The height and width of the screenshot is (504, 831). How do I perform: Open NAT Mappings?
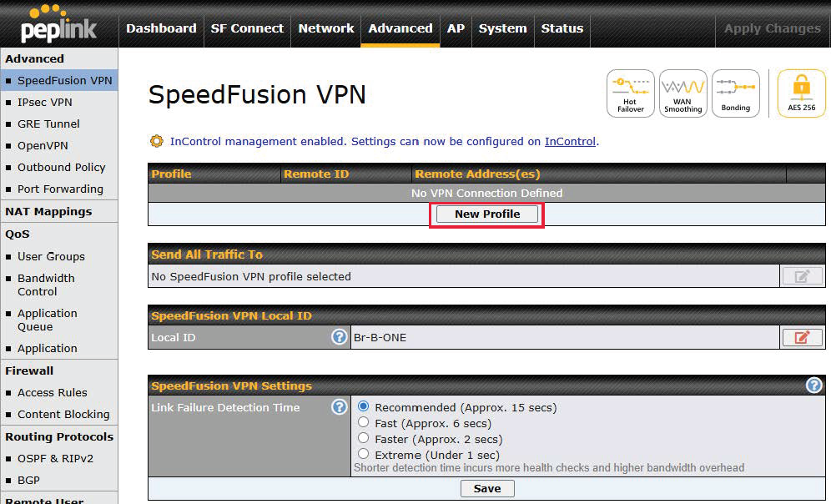(48, 211)
